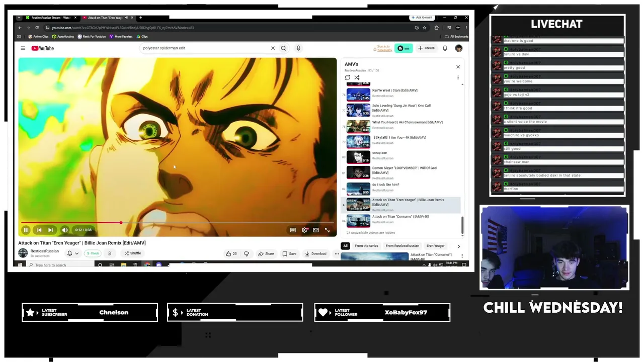
Task: Open RestlessRussian channel name link
Action: (x=45, y=251)
